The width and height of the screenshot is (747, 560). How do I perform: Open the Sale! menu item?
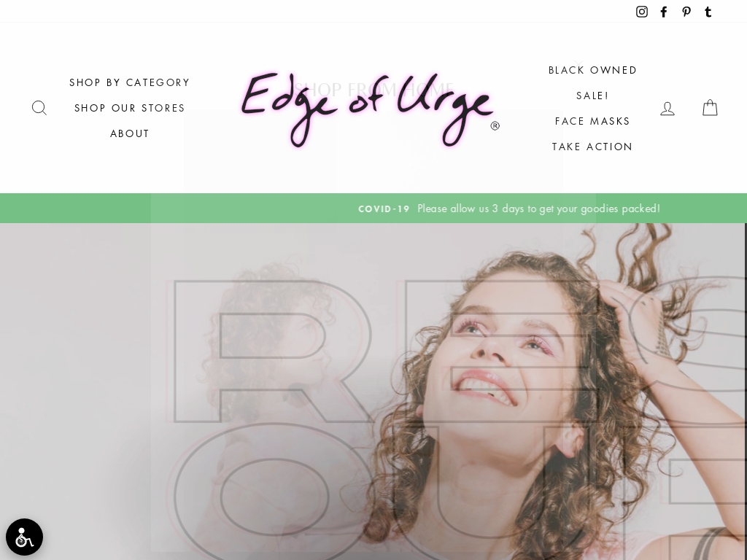592,96
